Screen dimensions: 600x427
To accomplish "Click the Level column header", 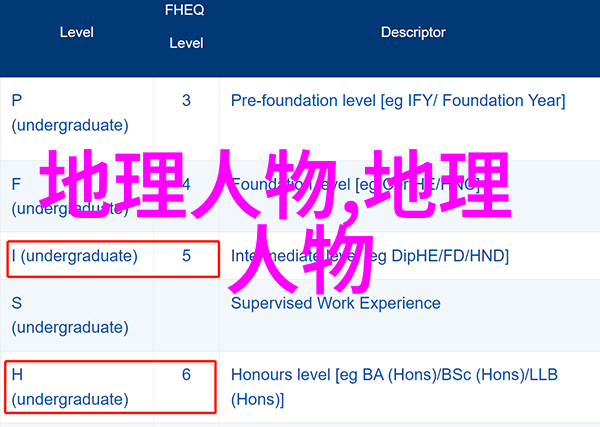I will pos(77,32).
